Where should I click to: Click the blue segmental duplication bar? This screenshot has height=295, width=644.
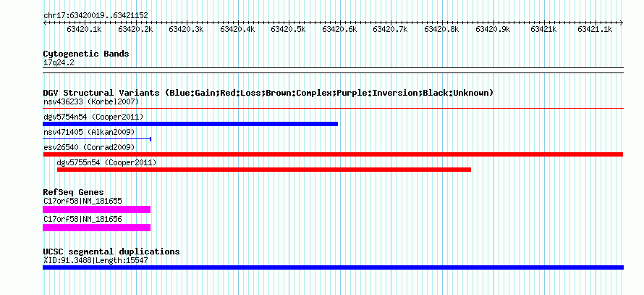coord(333,267)
